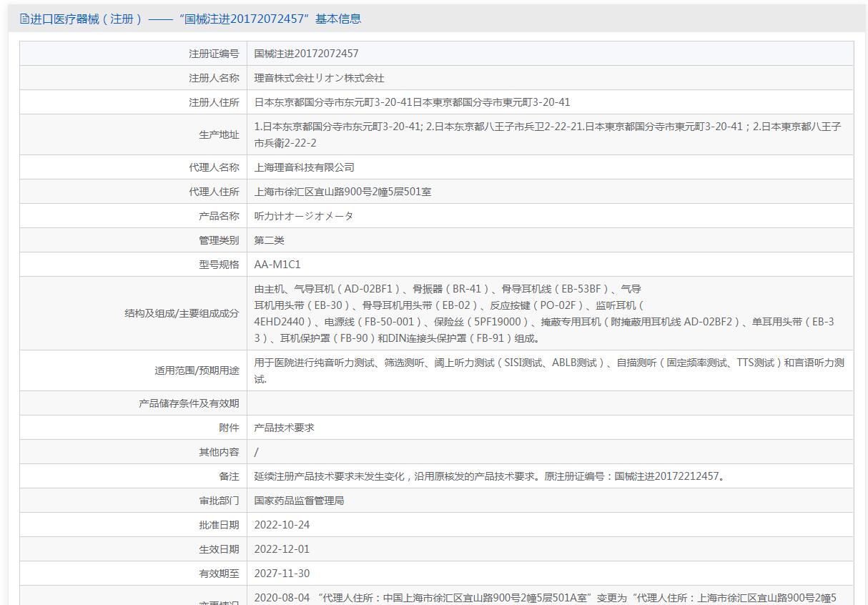
Task: Click the 备注 label
Action: (229, 476)
